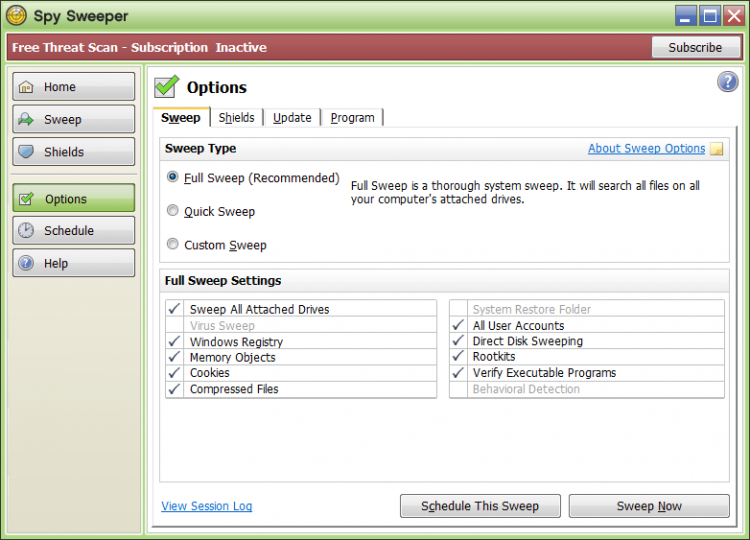The height and width of the screenshot is (540, 750).
Task: Uncheck the Cookies option
Action: click(x=175, y=373)
